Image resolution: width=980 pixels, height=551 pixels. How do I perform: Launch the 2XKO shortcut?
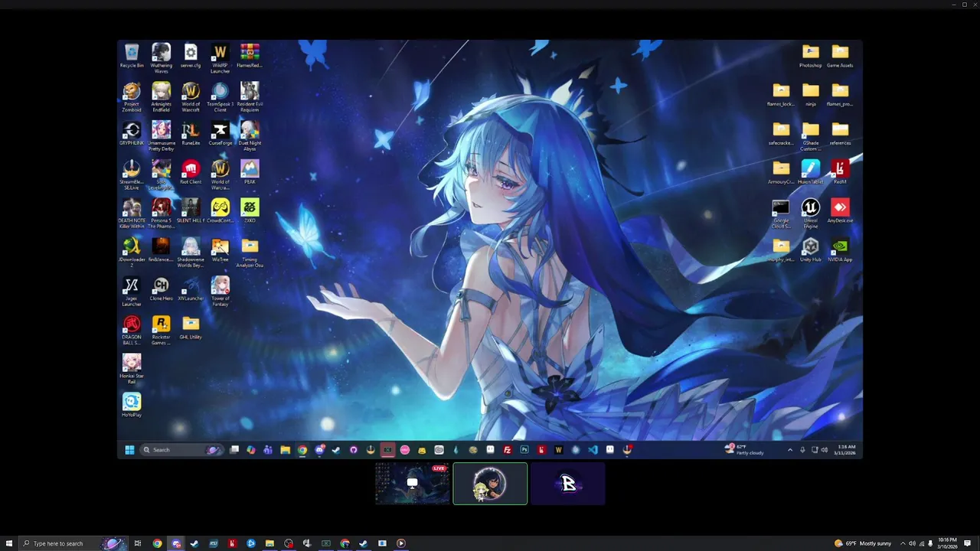(x=250, y=212)
